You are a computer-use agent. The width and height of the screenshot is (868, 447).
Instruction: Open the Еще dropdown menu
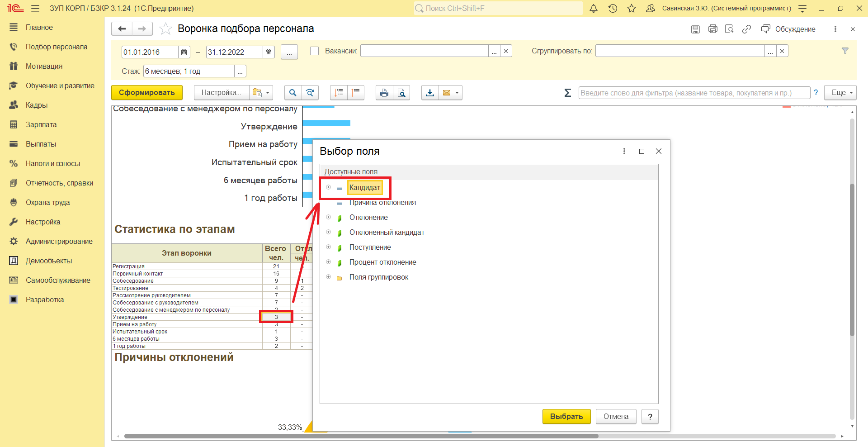coord(840,93)
